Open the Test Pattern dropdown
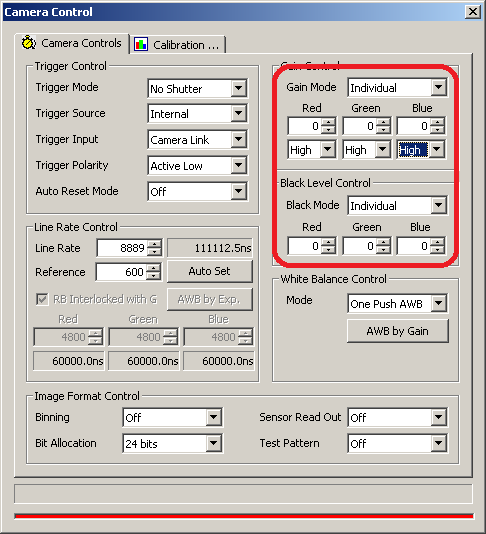 pyautogui.click(x=438, y=443)
